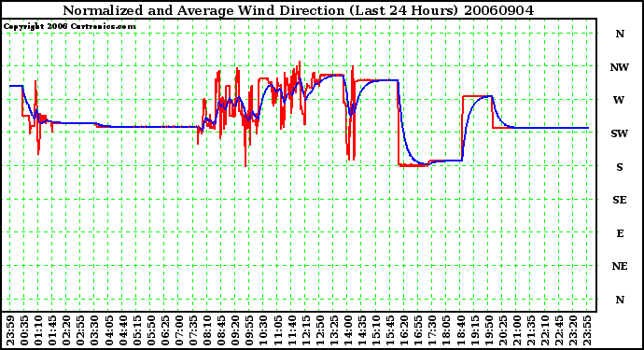Click the 14:35 time axis label
This screenshot has height=350, width=644.
click(x=362, y=330)
